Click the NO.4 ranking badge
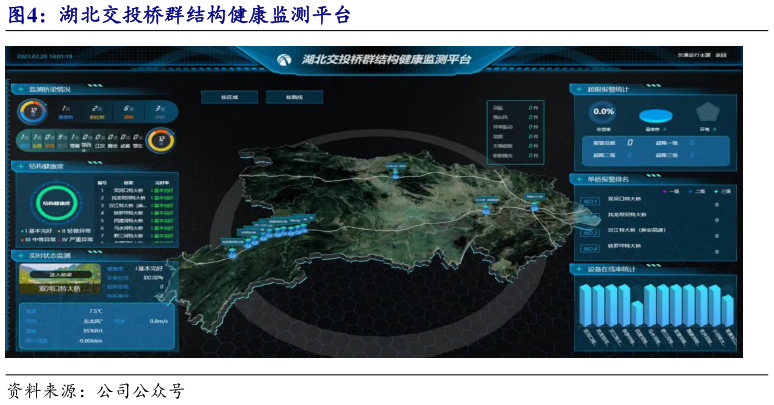The image size is (774, 405). pos(590,248)
